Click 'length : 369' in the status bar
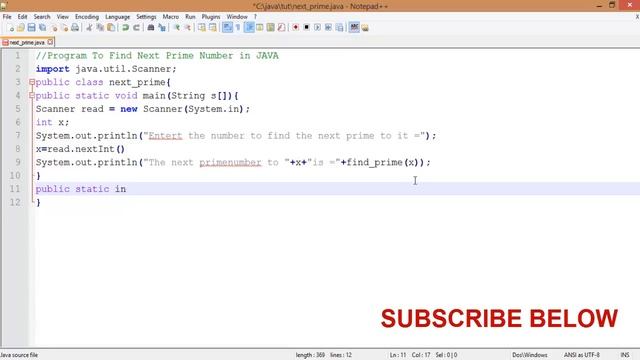Viewport: 640px width, 360px height. [310, 355]
